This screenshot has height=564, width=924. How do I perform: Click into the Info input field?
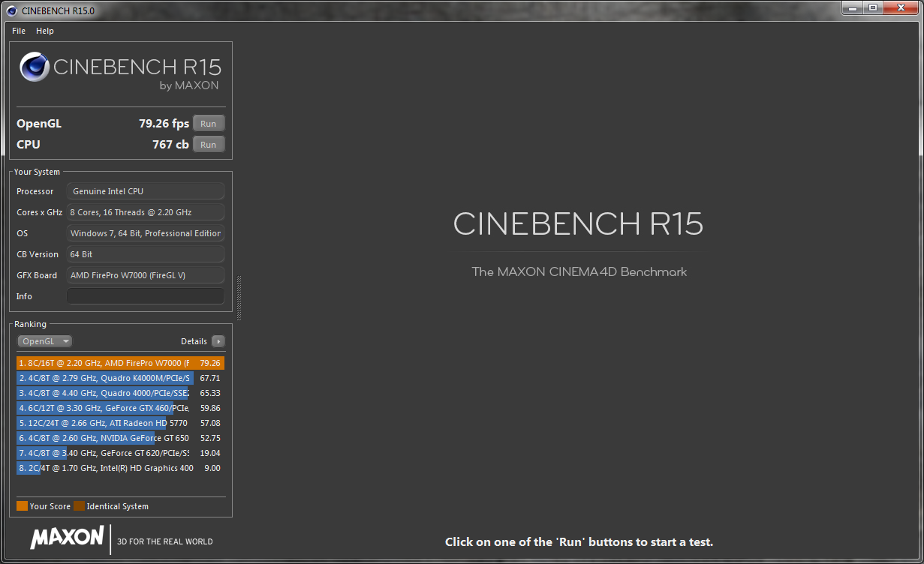(146, 296)
